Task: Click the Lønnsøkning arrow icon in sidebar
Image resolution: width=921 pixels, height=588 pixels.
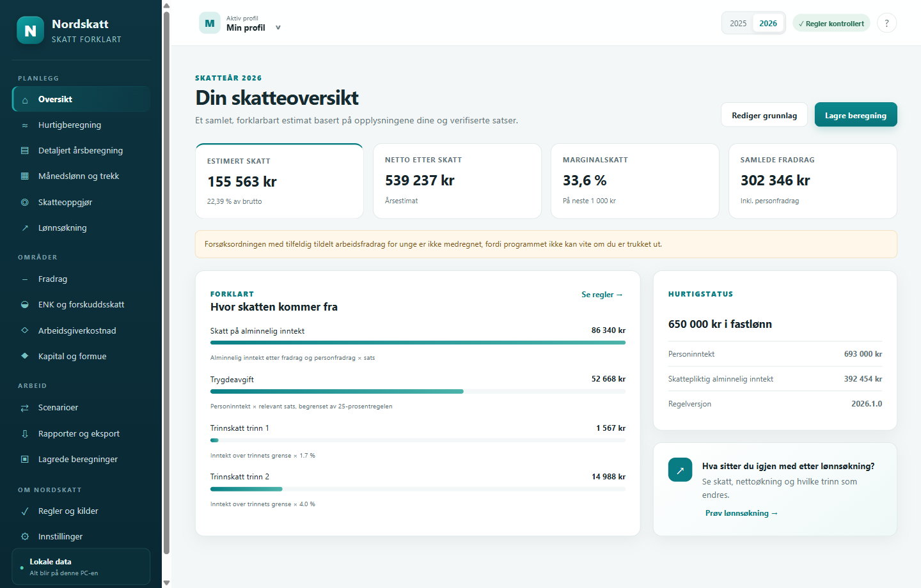Action: [25, 228]
